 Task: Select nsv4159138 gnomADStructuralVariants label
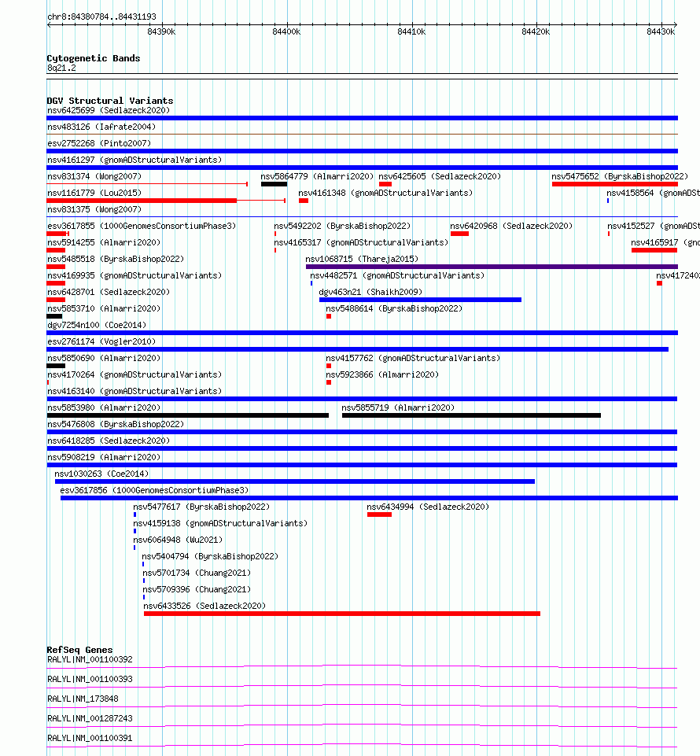(220, 523)
